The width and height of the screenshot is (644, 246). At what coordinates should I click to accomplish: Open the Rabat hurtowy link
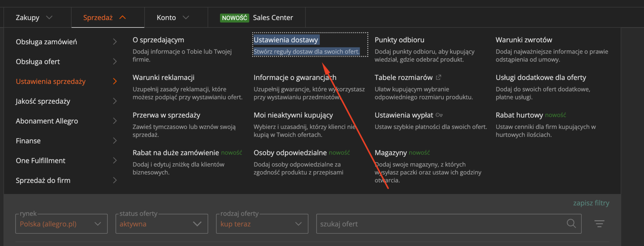(x=519, y=115)
